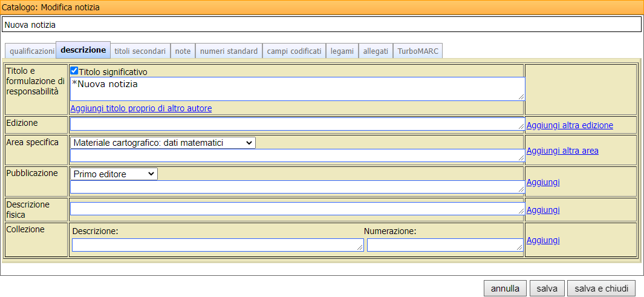
Task: Select the numeri standard tab
Action: coord(229,51)
